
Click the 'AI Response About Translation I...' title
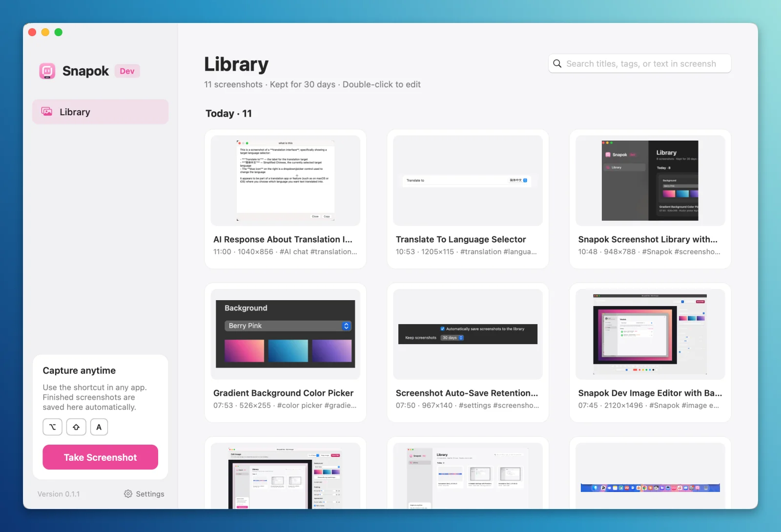coord(283,239)
